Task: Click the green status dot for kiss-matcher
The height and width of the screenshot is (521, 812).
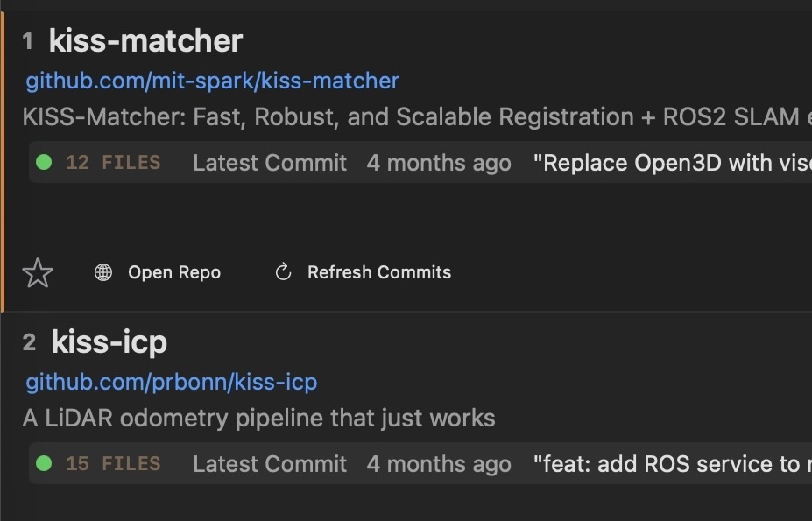Action: click(x=45, y=162)
